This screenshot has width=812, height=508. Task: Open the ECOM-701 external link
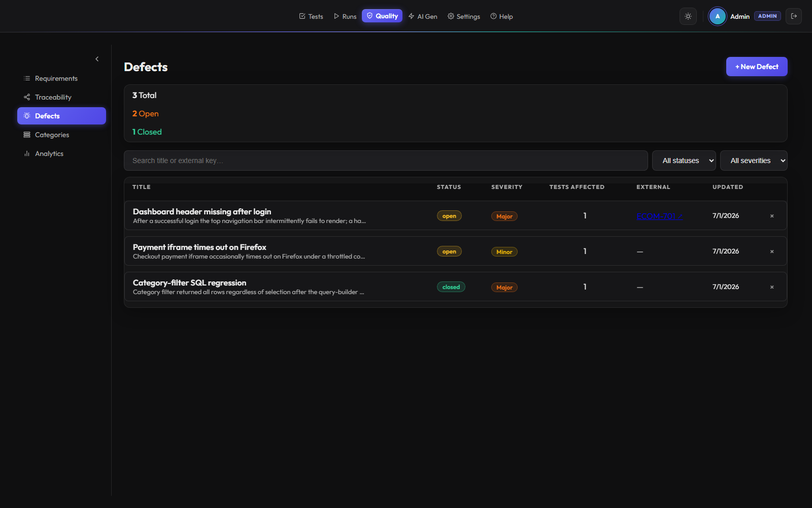coord(659,216)
